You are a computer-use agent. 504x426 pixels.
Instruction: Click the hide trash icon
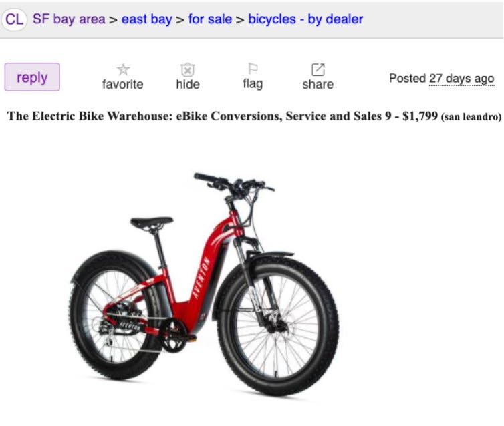188,69
